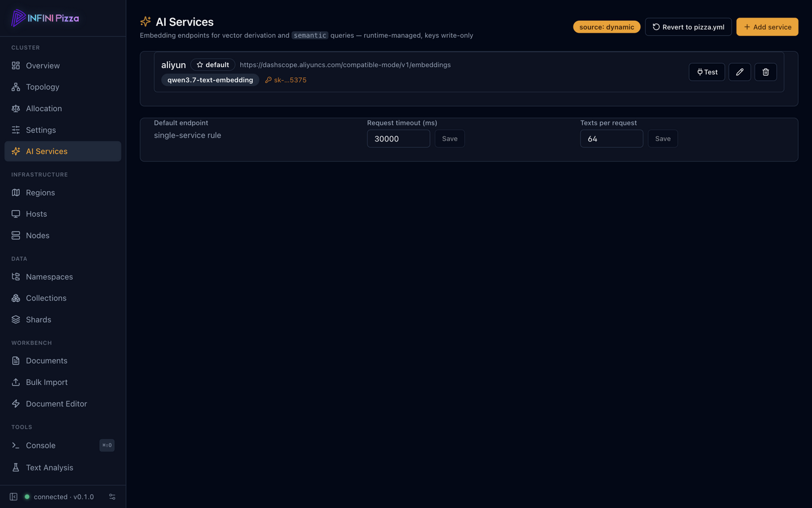Image resolution: width=812 pixels, height=508 pixels.
Task: Delete aliyun service trash icon
Action: point(766,72)
